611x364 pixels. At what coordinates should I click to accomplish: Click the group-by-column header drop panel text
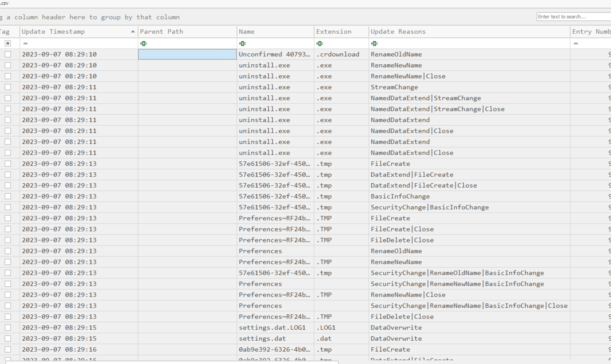coord(90,17)
